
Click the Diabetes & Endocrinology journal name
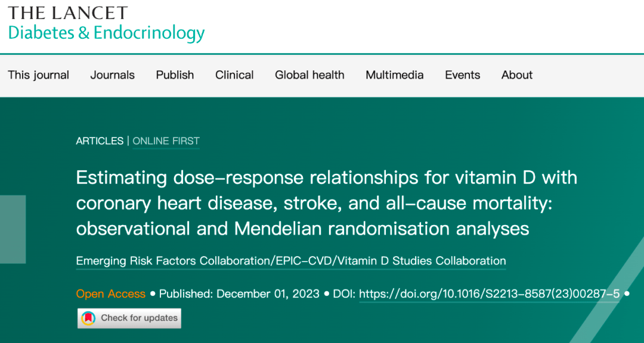[x=106, y=33]
